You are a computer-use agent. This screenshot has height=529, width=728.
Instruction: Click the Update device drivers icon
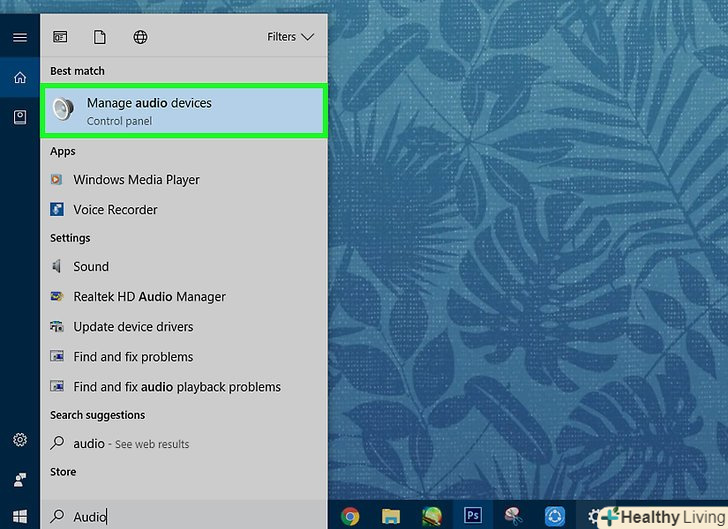[x=57, y=327]
